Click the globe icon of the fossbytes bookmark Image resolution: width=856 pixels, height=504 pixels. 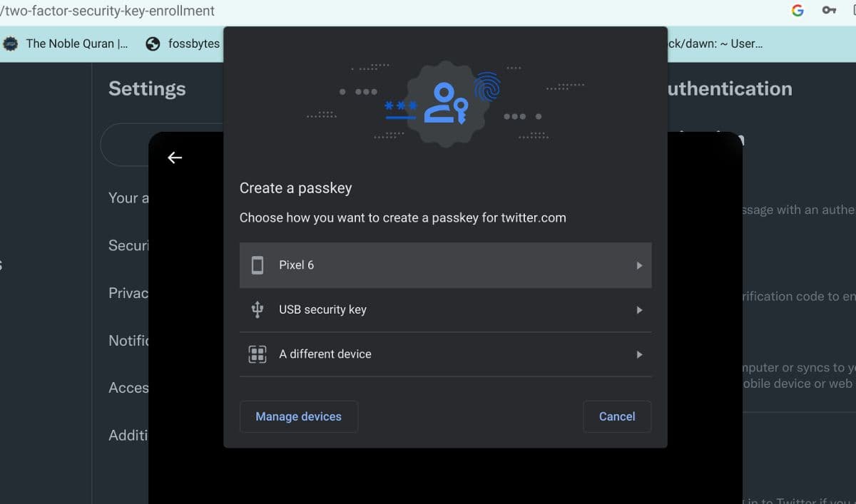(153, 43)
